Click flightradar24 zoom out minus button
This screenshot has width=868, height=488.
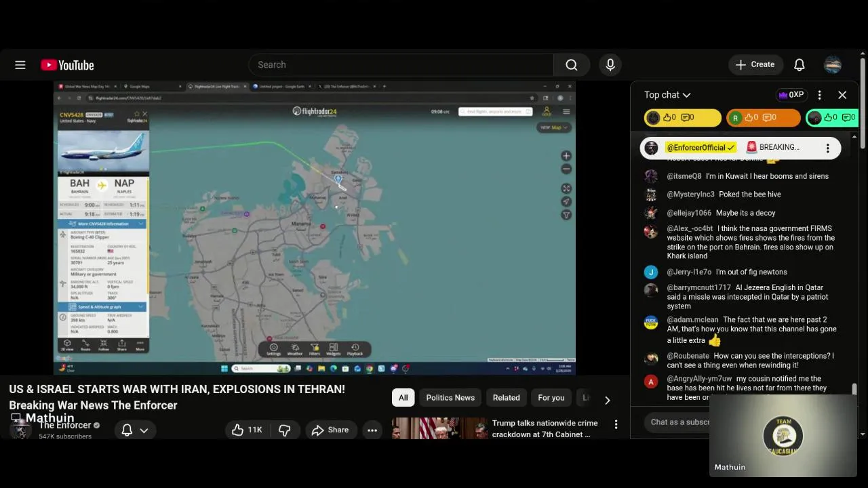(x=566, y=169)
